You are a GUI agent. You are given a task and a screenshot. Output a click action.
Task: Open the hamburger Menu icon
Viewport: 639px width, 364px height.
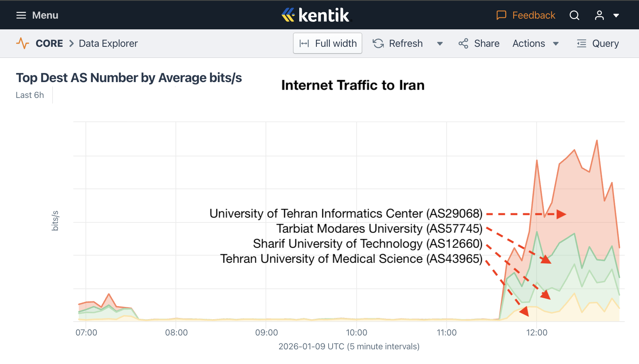pyautogui.click(x=21, y=15)
